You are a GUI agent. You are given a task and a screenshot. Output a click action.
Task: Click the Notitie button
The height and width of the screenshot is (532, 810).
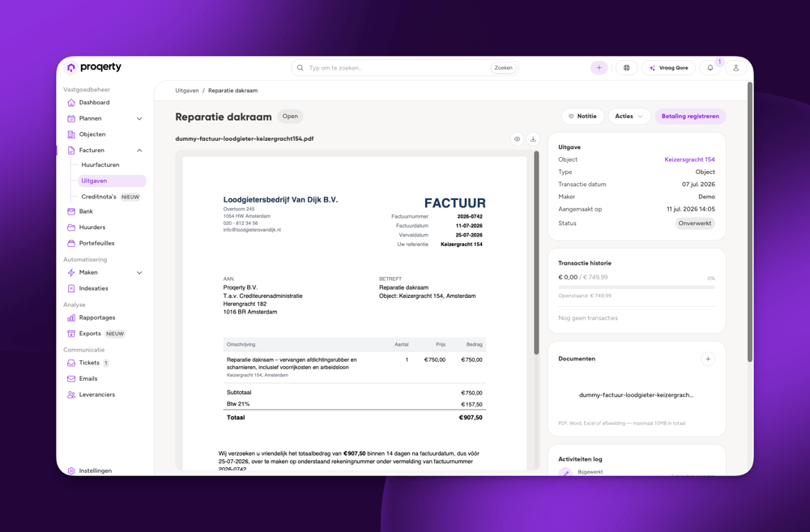coord(582,117)
